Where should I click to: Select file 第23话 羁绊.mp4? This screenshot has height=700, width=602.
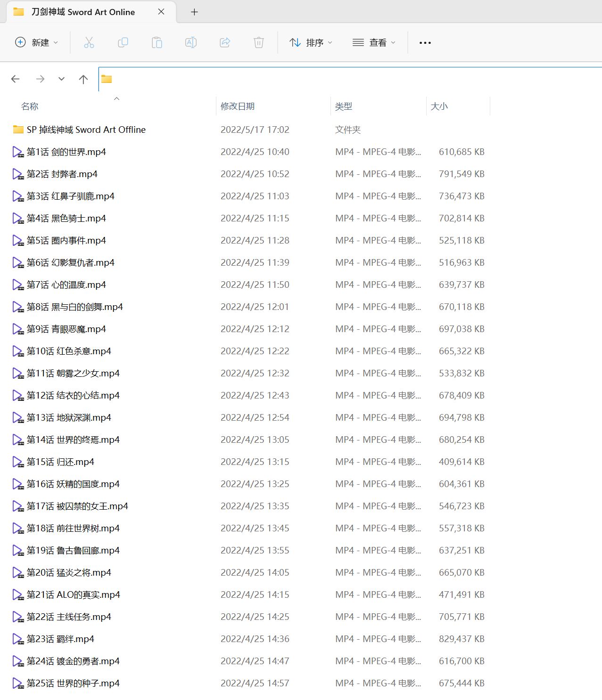[x=60, y=639]
